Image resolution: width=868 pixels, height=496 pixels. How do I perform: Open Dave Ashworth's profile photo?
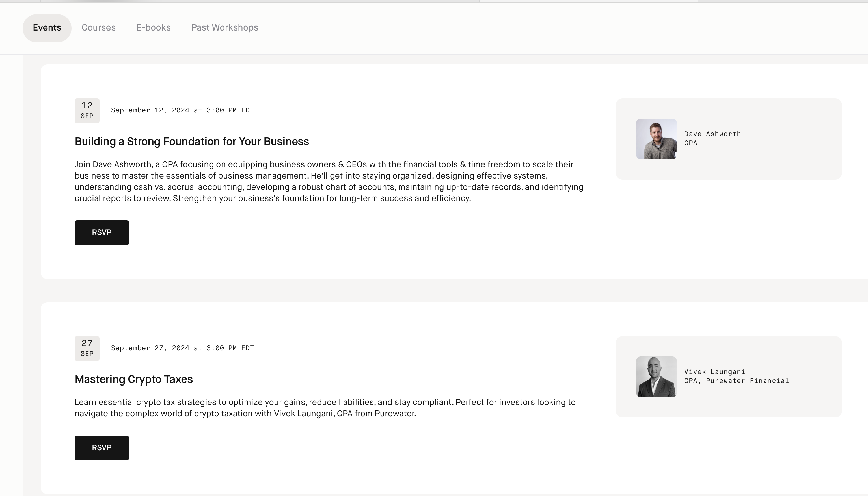point(656,139)
